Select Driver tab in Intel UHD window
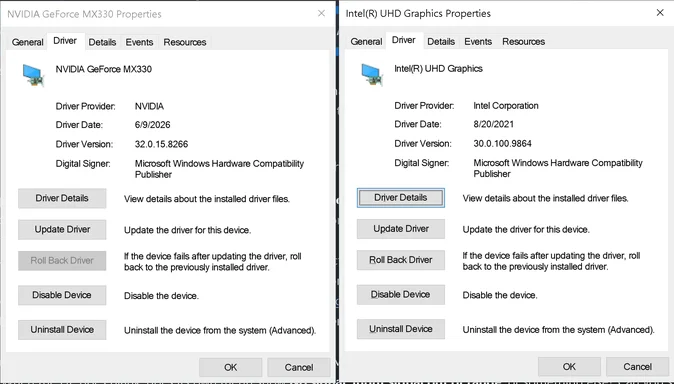The image size is (674, 384). 404,40
